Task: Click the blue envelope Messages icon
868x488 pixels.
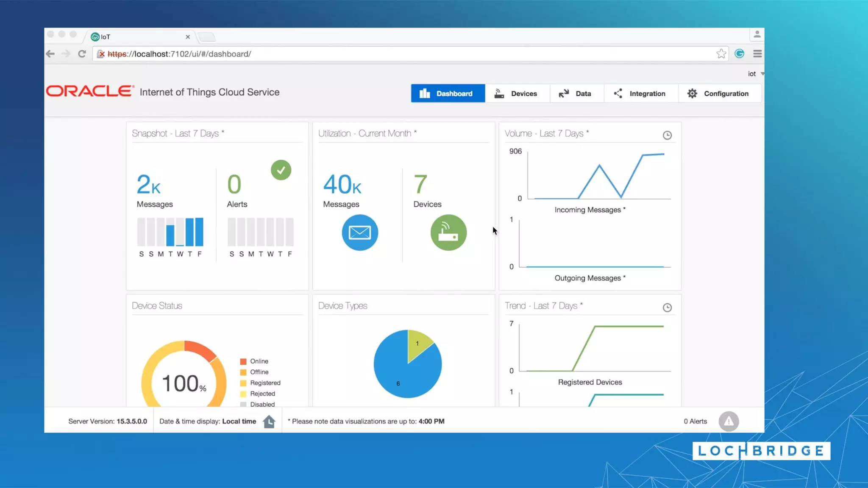Action: coord(360,233)
